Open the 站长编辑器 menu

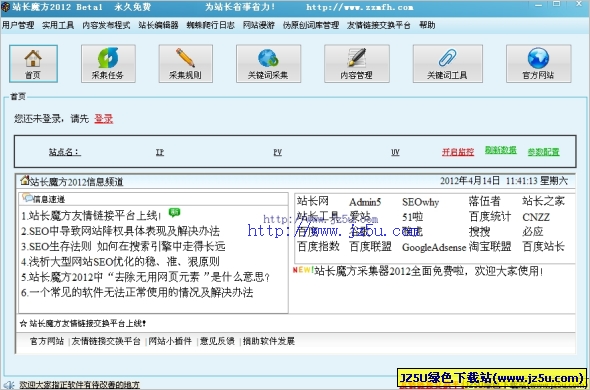pos(158,25)
